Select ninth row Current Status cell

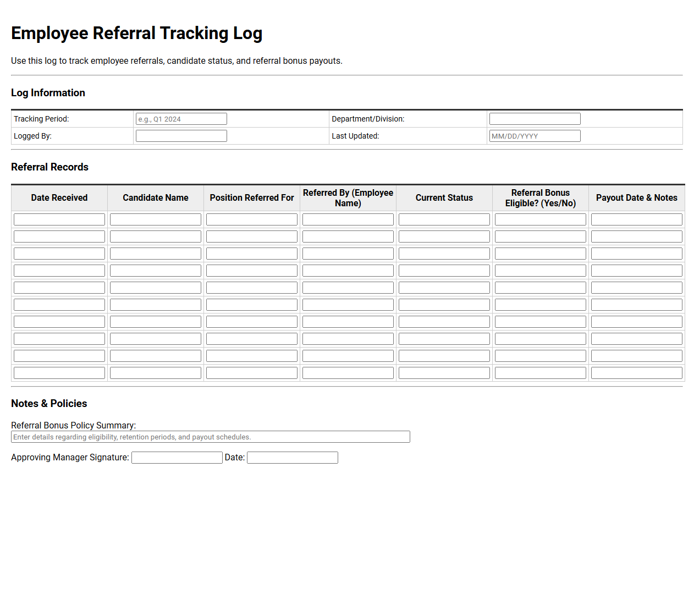pyautogui.click(x=444, y=356)
